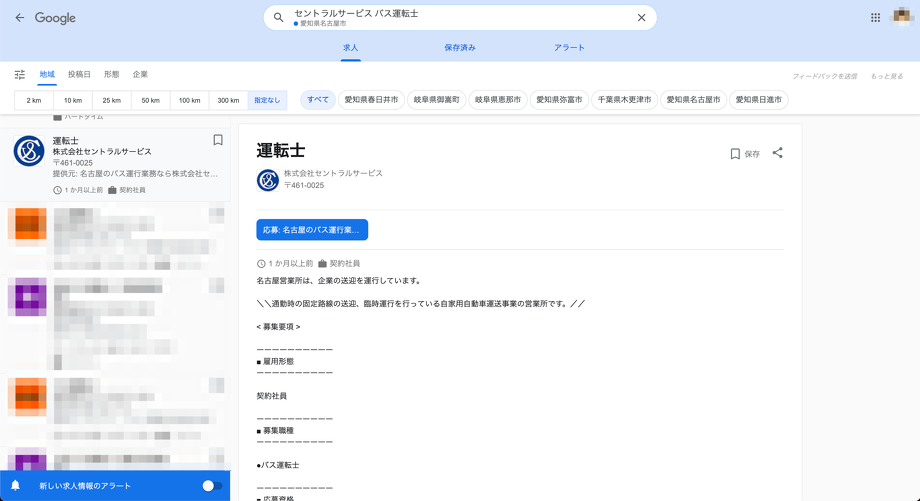Open the セントラルサービス logo in job list
The image size is (920, 501).
click(x=29, y=151)
